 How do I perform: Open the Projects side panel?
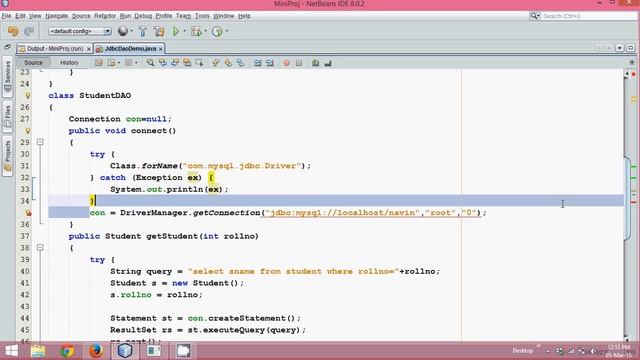pos(7,156)
